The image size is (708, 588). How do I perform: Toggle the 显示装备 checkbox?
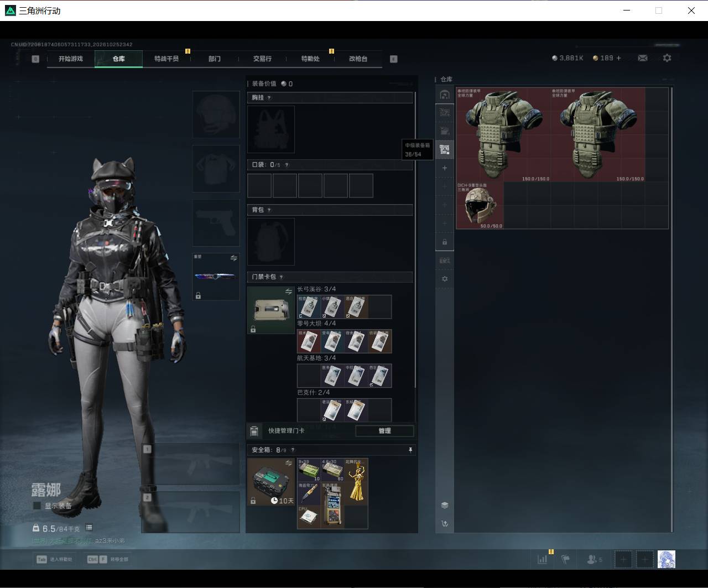point(37,506)
